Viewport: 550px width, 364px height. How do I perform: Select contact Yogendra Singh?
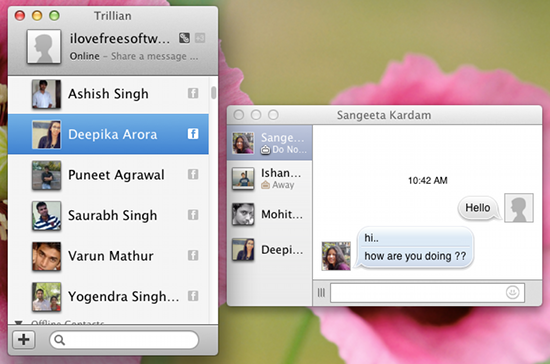click(108, 296)
